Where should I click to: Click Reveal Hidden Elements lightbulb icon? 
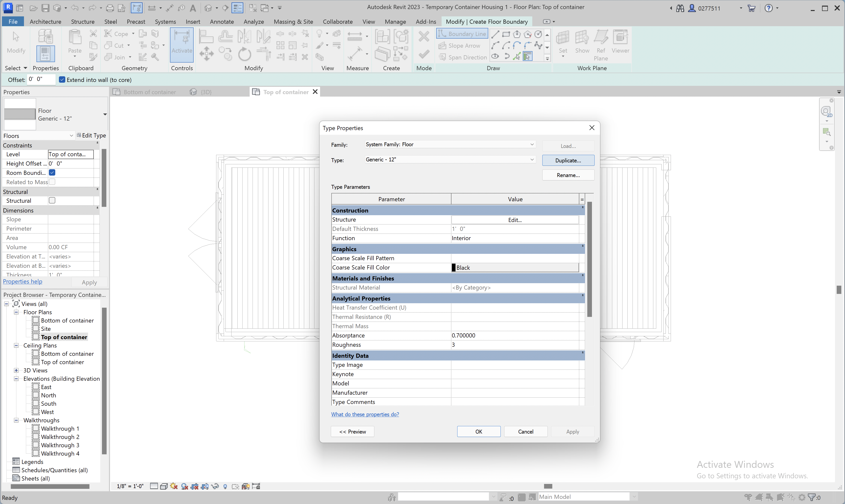click(225, 486)
